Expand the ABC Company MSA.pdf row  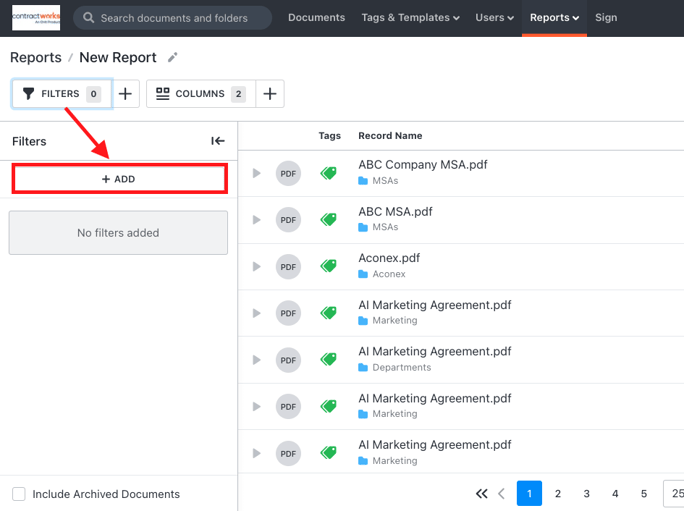click(x=256, y=173)
